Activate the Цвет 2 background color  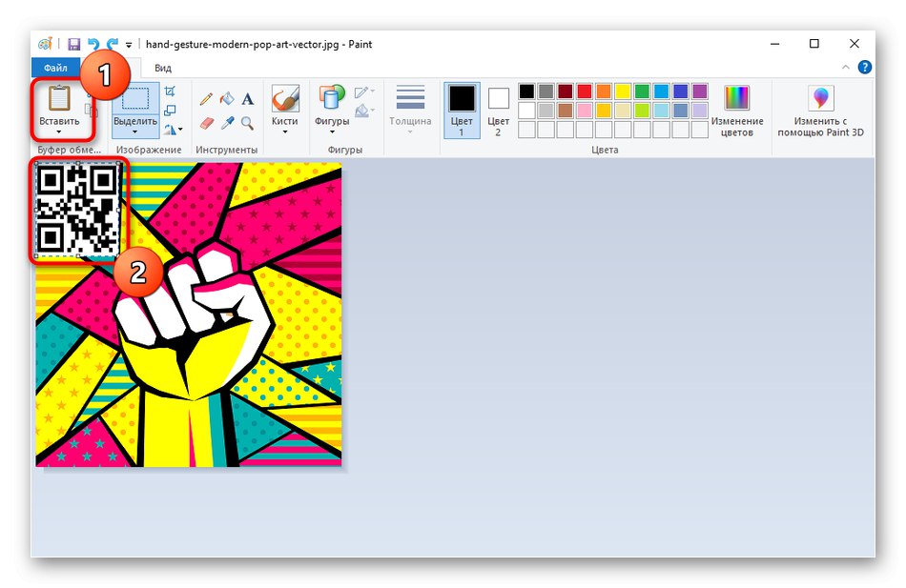(498, 111)
